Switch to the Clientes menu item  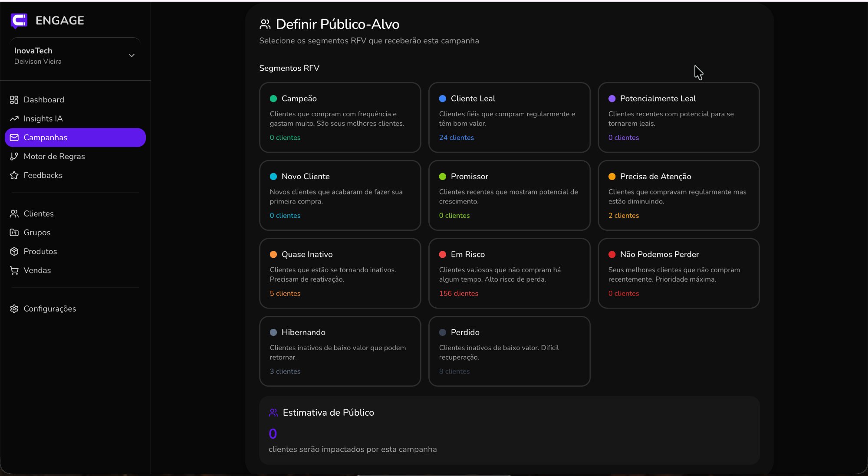[x=38, y=213]
